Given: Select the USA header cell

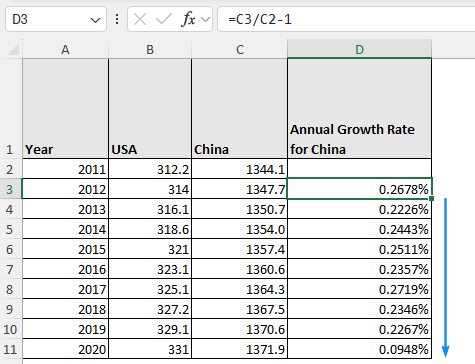Looking at the screenshot, I should point(150,109).
